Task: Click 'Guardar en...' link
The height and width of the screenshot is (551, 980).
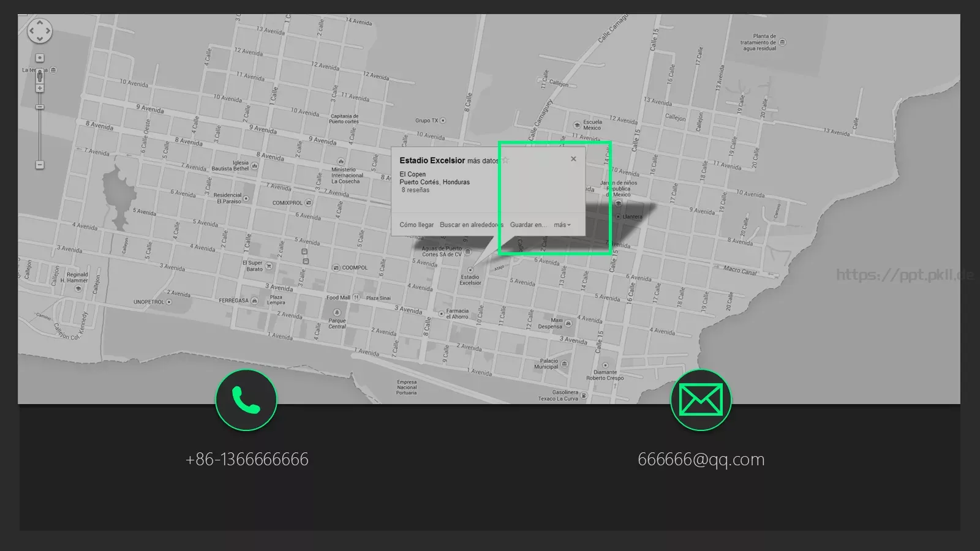Action: click(529, 225)
